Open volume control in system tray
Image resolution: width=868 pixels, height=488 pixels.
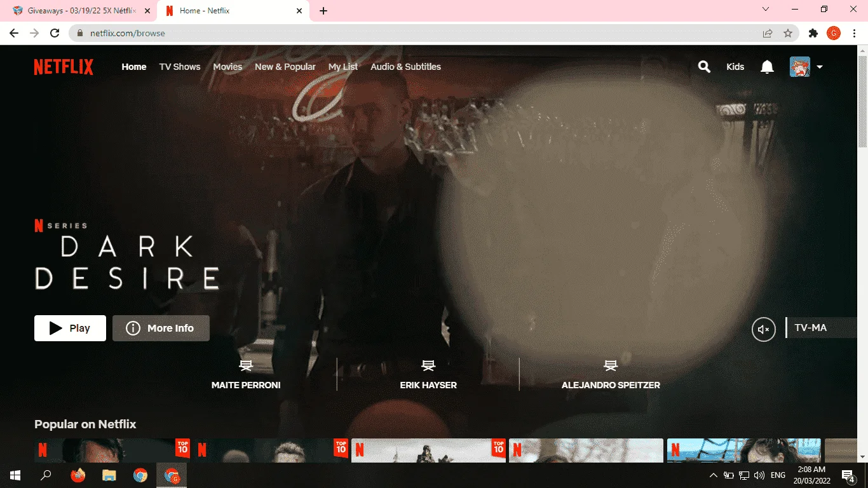[759, 475]
